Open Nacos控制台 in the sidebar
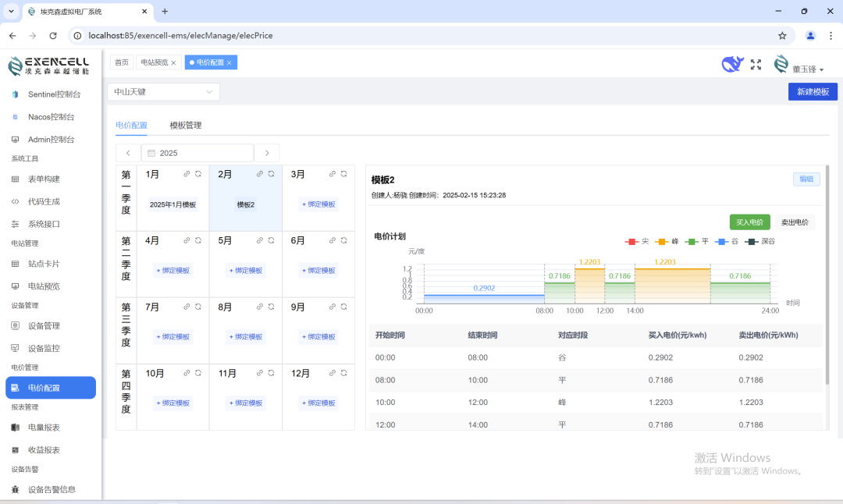 [51, 116]
